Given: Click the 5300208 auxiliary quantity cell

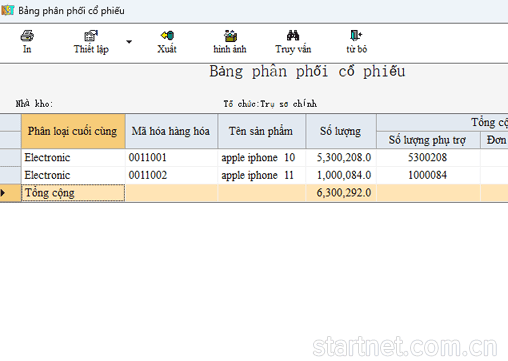Looking at the screenshot, I should point(428,157).
